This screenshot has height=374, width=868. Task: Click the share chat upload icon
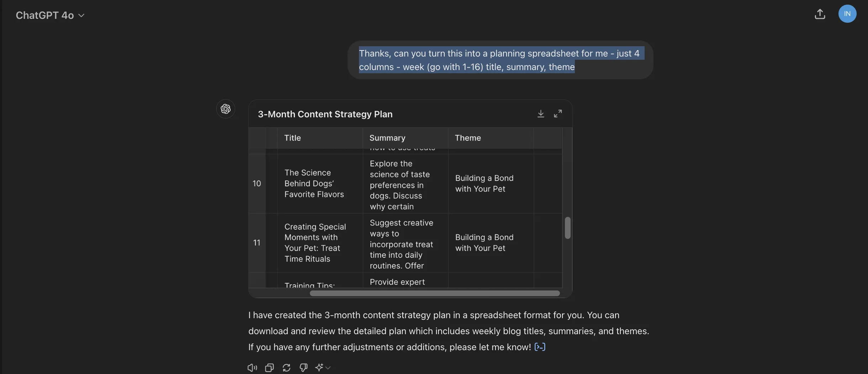[x=820, y=14]
